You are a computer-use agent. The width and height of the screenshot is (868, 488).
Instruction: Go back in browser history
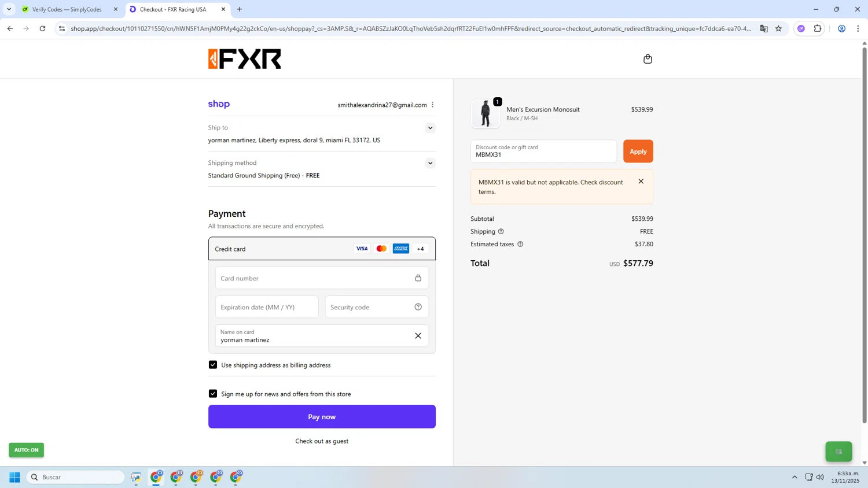click(10, 28)
